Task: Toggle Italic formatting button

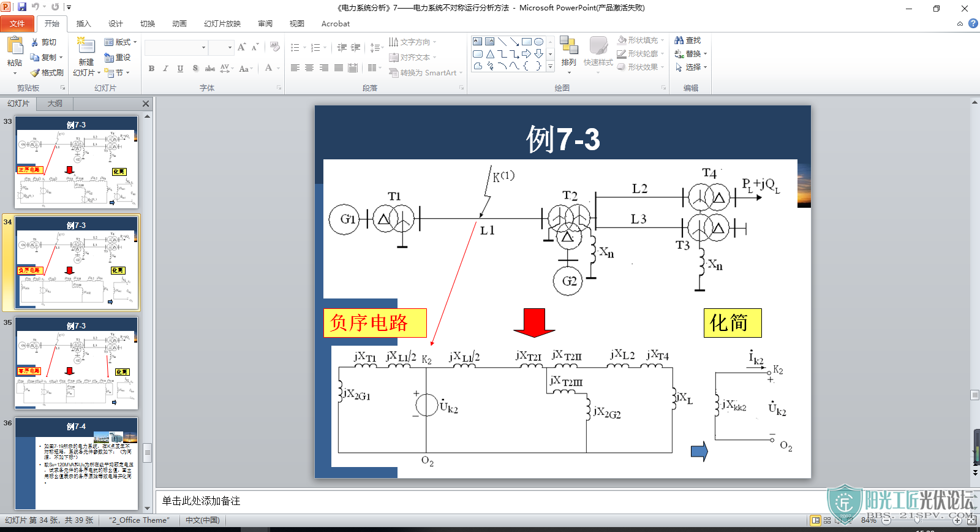Action: click(165, 69)
